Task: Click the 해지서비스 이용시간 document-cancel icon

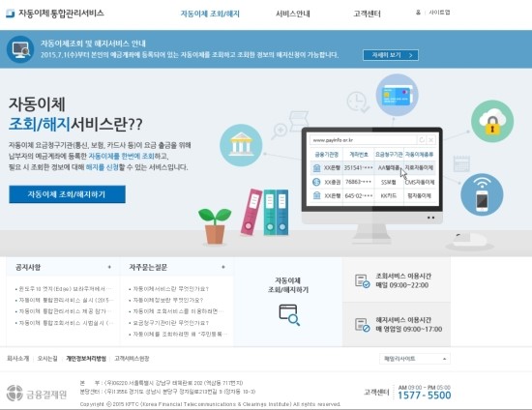Action: (x=362, y=325)
